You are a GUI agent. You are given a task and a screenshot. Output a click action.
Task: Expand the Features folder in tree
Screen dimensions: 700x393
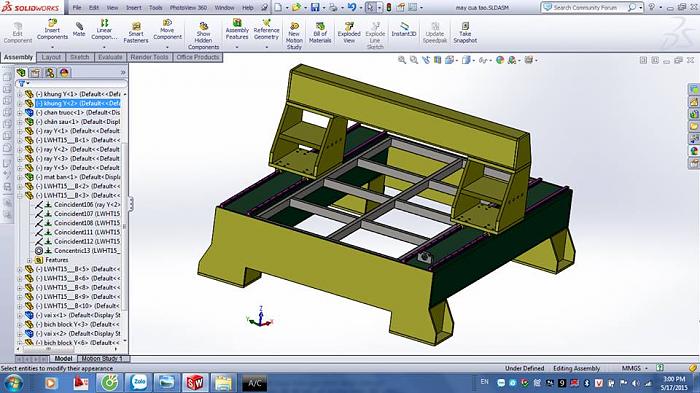point(29,260)
